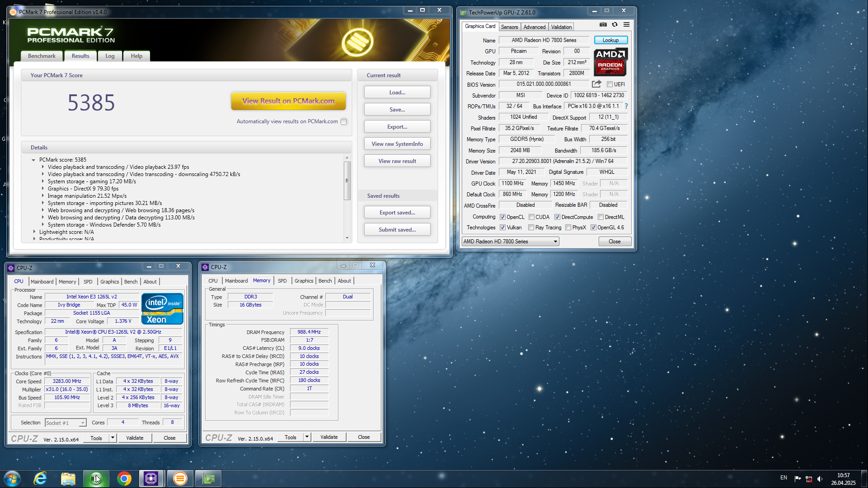Open Windows Explorer from the taskbar
Viewport: 868px width, 488px height.
pyautogui.click(x=68, y=479)
